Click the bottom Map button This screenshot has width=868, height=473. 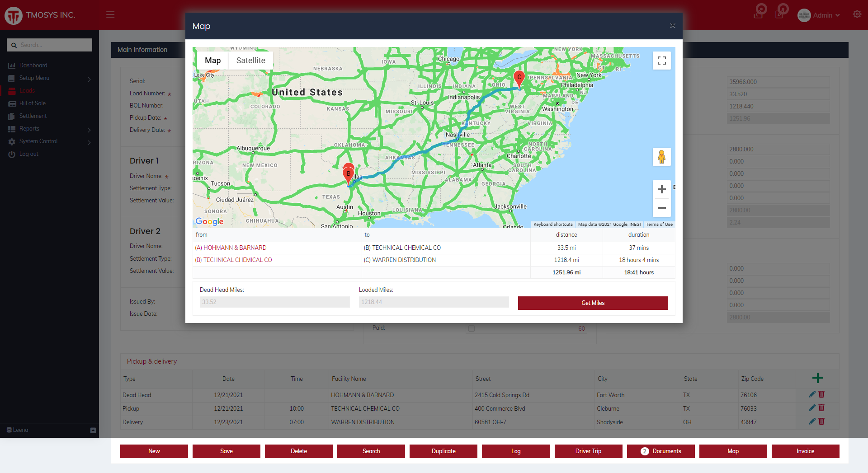(733, 451)
